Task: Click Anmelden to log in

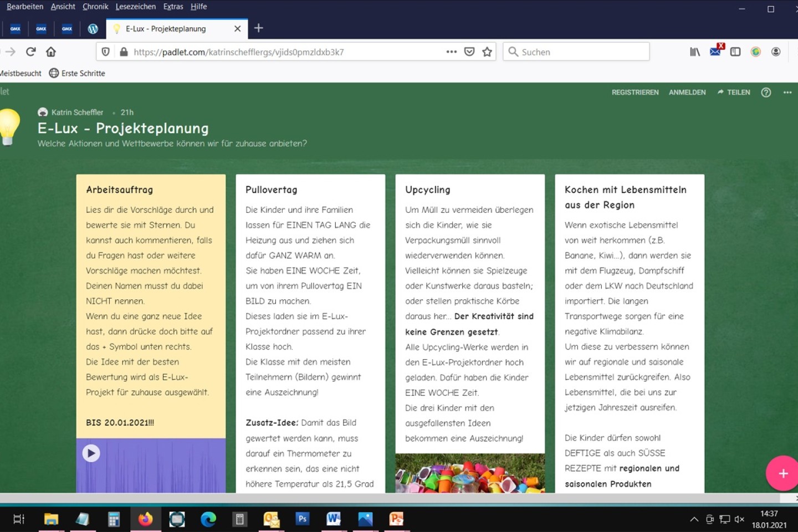Action: tap(687, 93)
